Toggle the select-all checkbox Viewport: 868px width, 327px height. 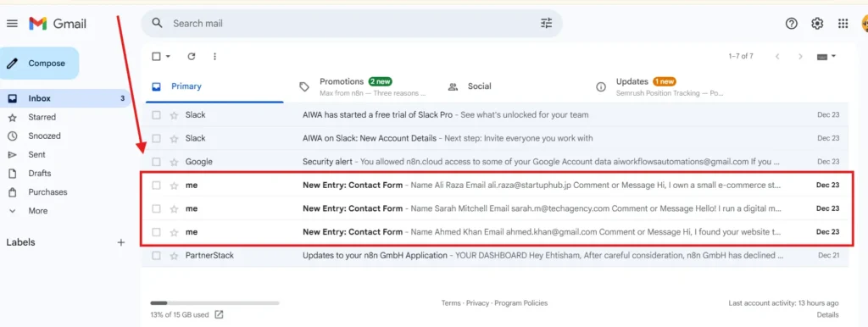click(156, 57)
